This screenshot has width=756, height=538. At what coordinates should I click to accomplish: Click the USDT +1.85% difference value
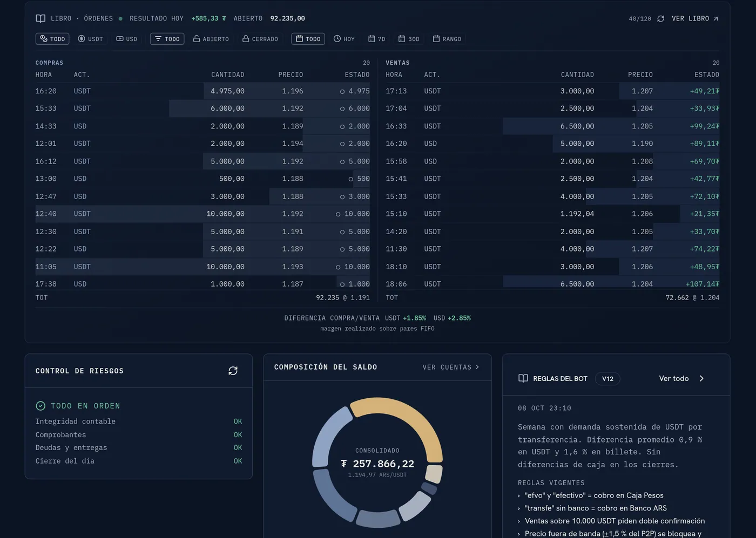click(x=414, y=318)
